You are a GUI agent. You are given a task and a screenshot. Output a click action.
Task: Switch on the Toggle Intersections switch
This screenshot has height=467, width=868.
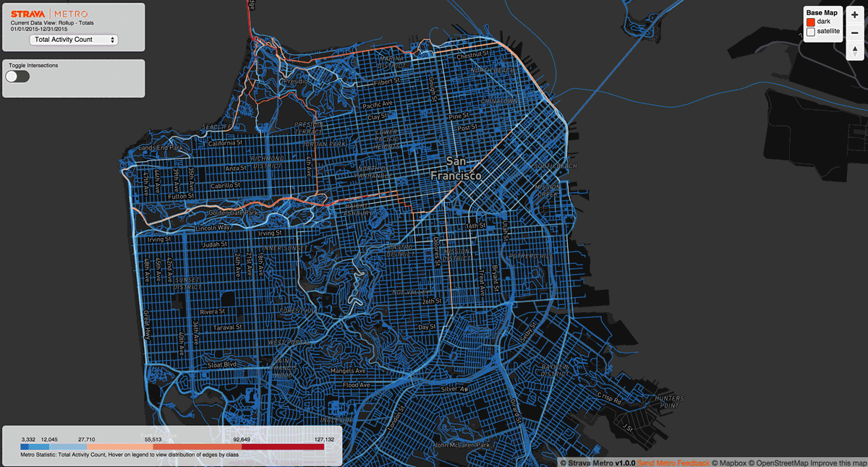point(17,76)
